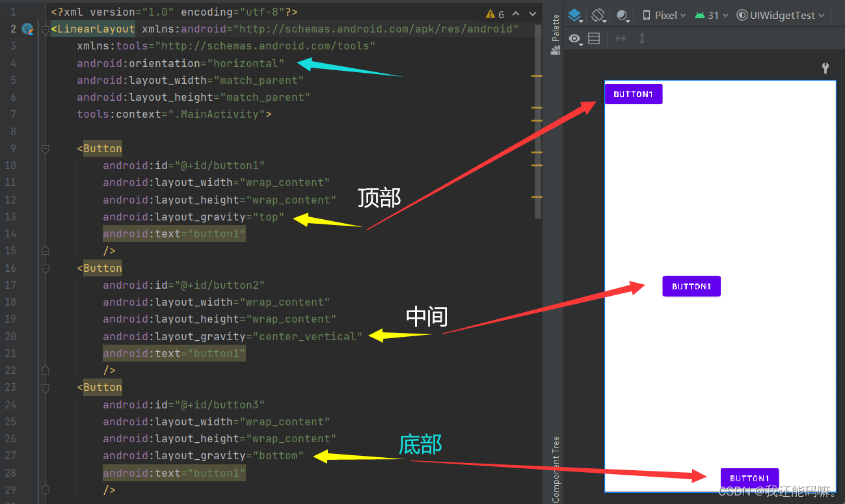Click "wrap_content" on layout_height line 19
Image resolution: width=845 pixels, height=504 pixels.
coord(291,319)
